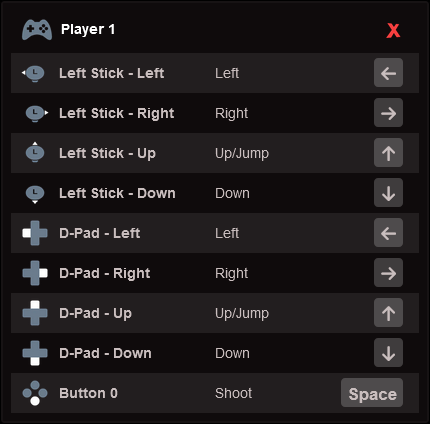The image size is (430, 424).
Task: Remap up arrow key for D-Pad - Up
Action: (388, 313)
